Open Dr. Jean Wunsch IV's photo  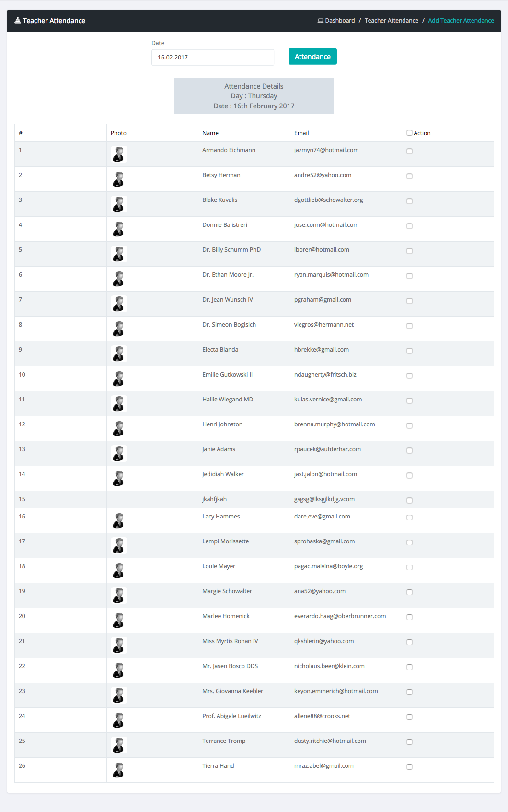[119, 304]
